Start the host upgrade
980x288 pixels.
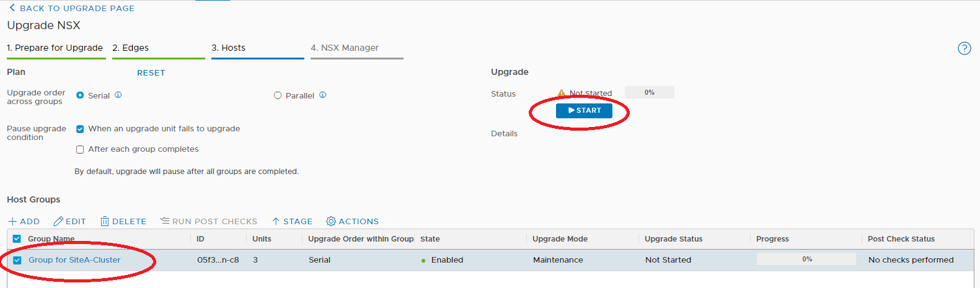tap(584, 110)
